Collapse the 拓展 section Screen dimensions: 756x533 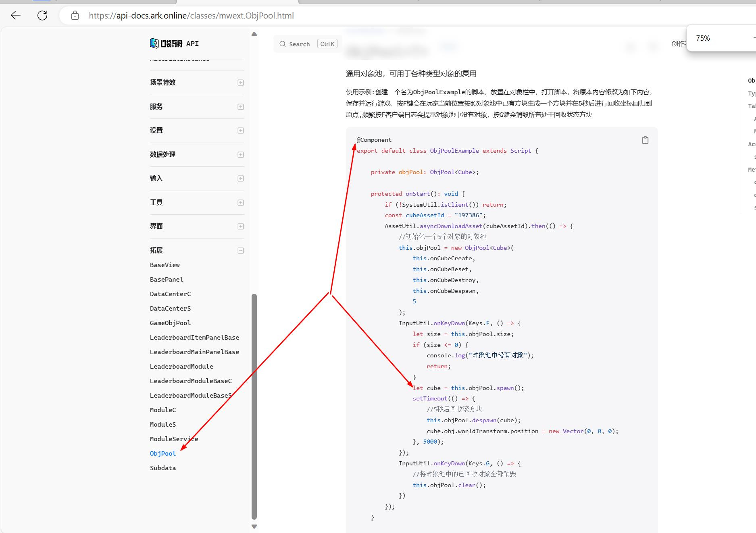click(241, 251)
